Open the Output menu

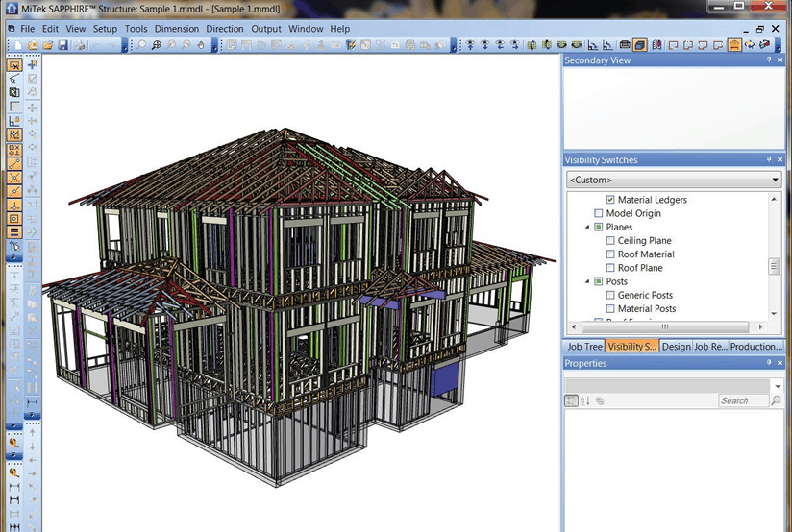[266, 29]
